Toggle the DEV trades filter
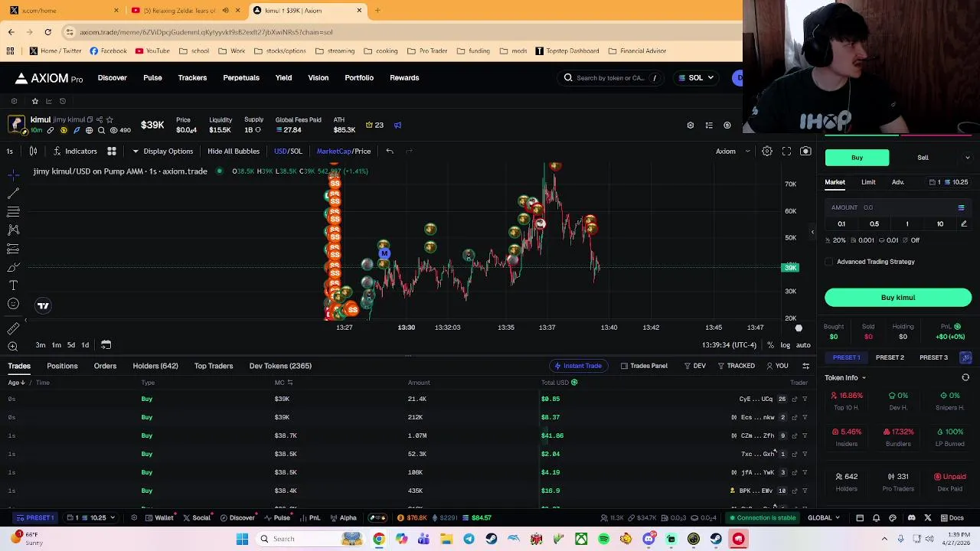 point(695,366)
